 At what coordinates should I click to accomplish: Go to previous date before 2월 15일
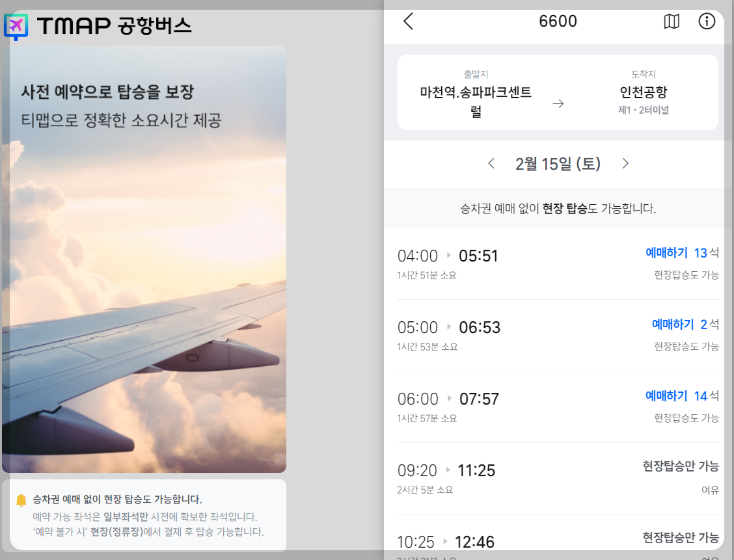[x=491, y=164]
